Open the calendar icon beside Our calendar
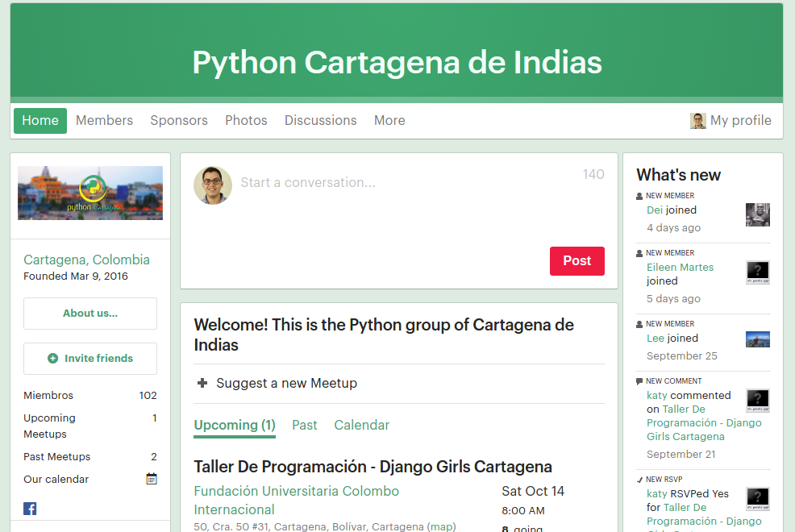 tap(152, 479)
